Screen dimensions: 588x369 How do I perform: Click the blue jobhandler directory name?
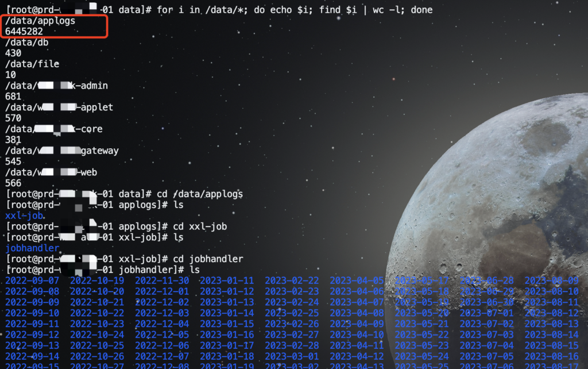[32, 248]
